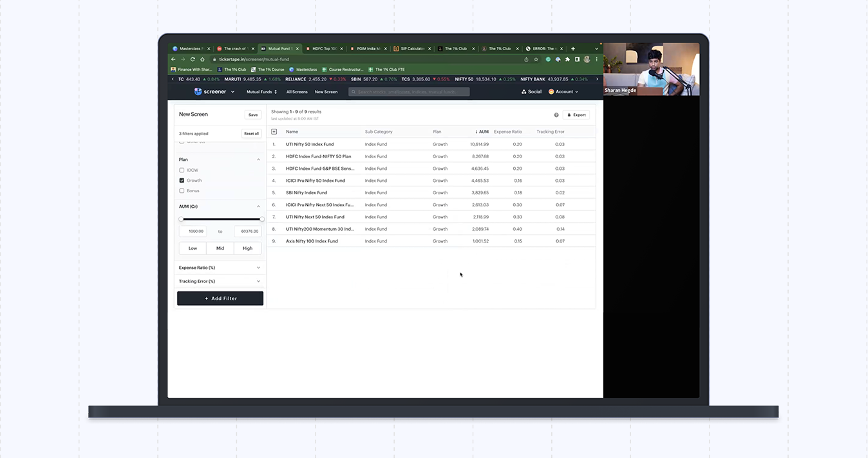Uncheck the Growth plan checkbox
The width and height of the screenshot is (868, 458).
click(182, 181)
